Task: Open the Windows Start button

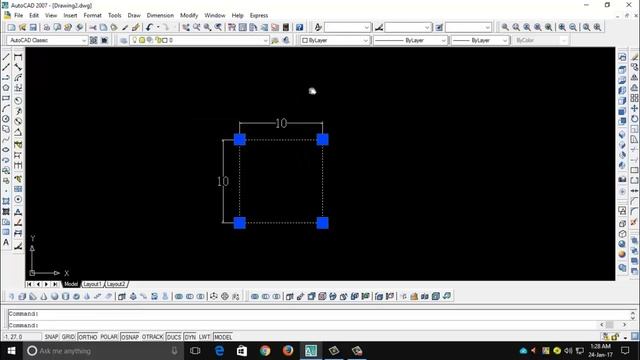Action: point(11,351)
